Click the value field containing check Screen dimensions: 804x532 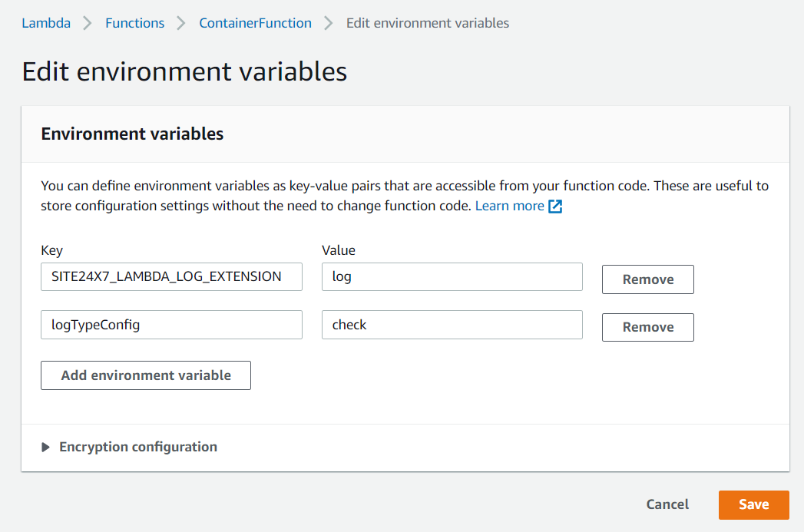pos(452,325)
